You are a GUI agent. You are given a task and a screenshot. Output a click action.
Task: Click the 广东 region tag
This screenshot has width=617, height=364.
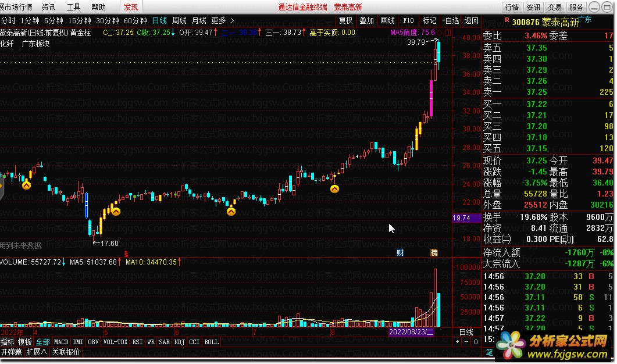coord(585,19)
